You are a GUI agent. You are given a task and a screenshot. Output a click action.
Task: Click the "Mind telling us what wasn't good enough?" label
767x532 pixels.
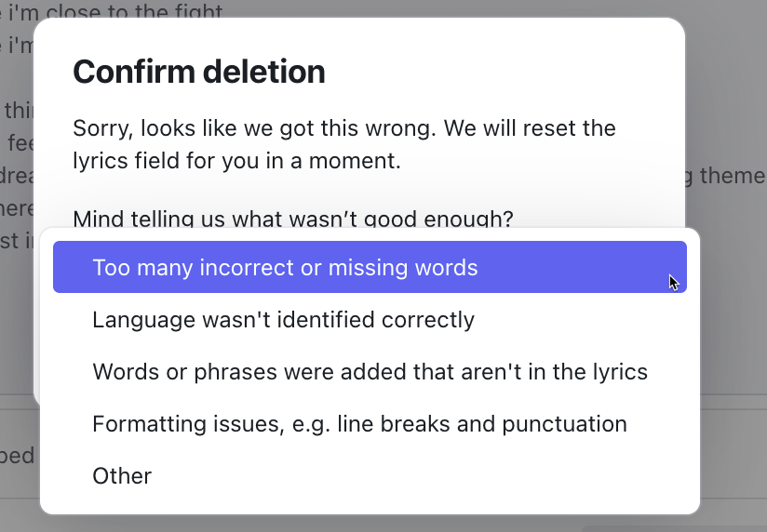292,219
